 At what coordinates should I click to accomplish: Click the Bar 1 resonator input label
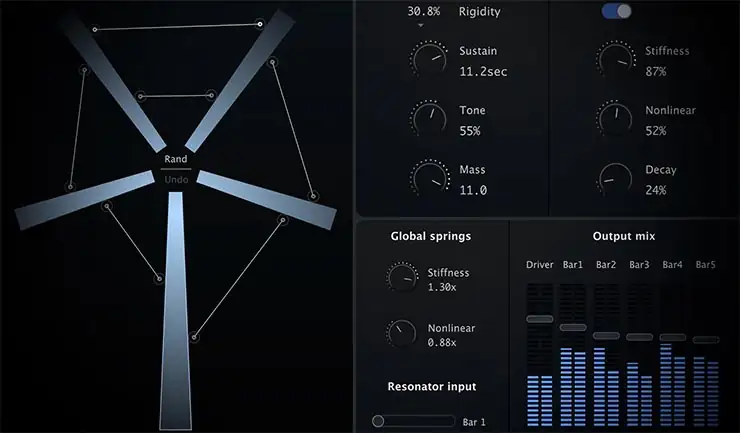pos(474,422)
